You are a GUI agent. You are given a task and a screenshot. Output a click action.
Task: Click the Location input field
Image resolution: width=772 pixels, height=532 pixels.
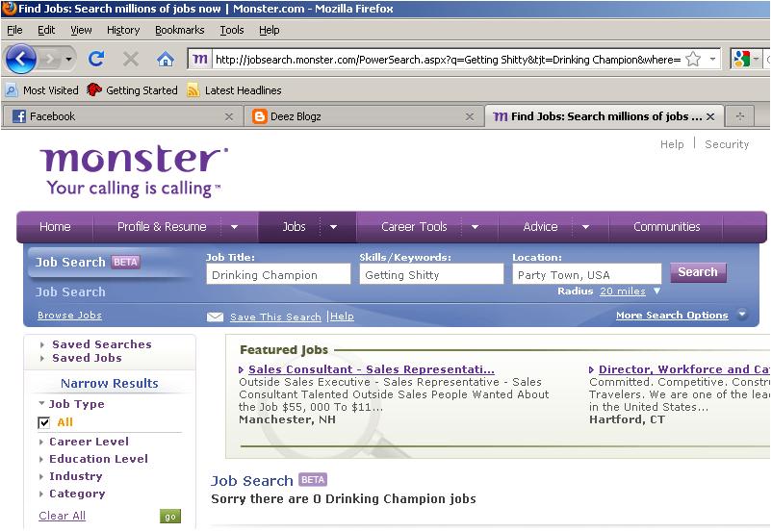(x=587, y=274)
